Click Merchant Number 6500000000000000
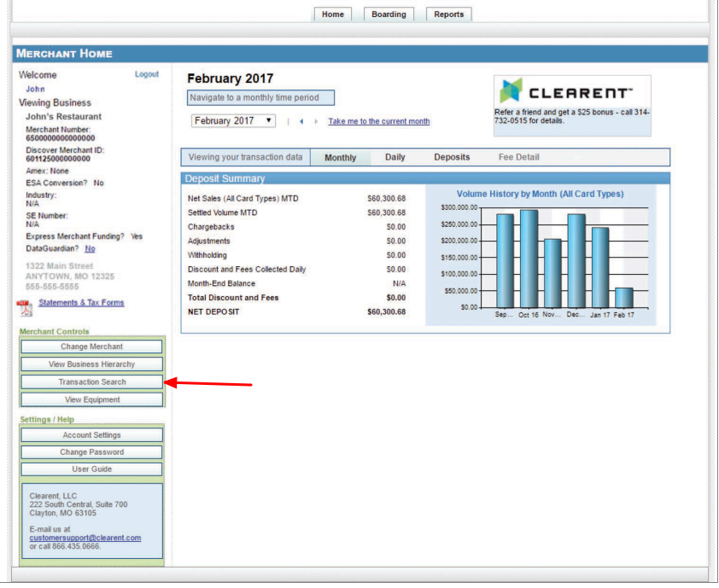The image size is (719, 588). click(60, 138)
